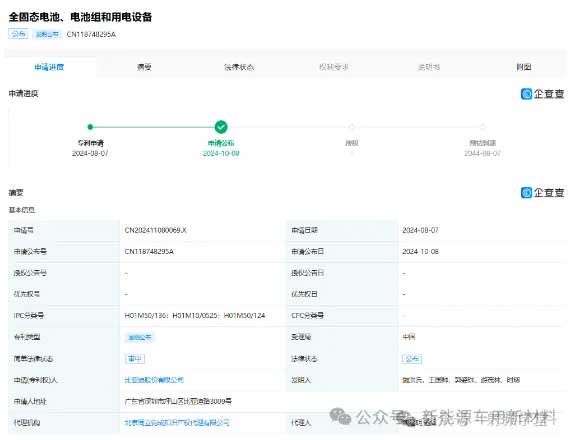Click the 专利申请 start dot on timeline
Image resolution: width=575 pixels, height=440 pixels.
click(x=90, y=127)
